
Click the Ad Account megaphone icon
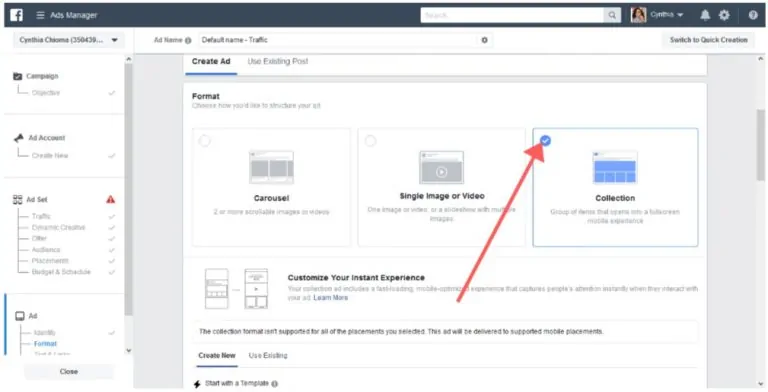[19, 138]
